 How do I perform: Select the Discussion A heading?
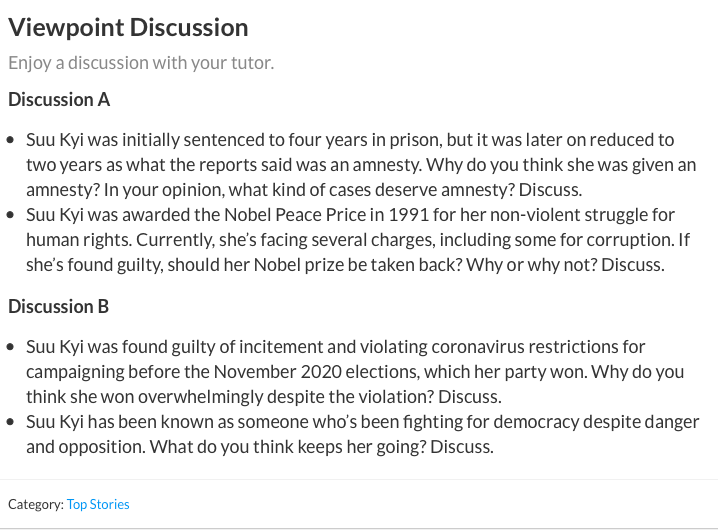(59, 99)
